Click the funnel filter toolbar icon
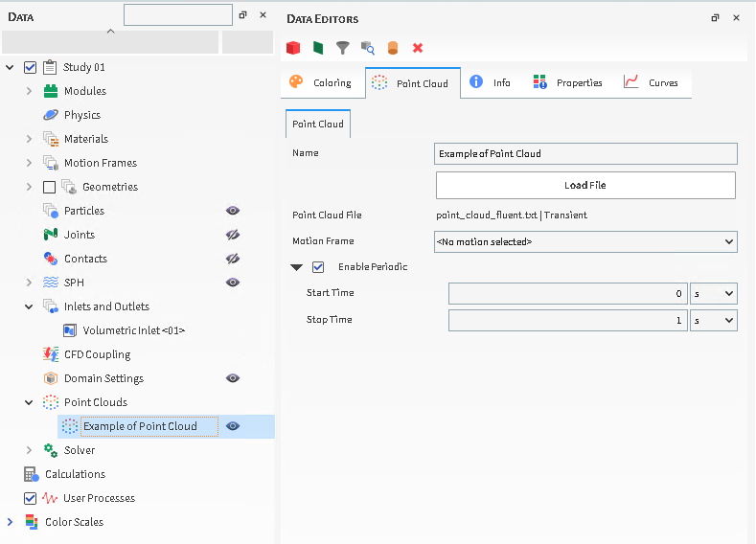This screenshot has width=756, height=544. coord(342,48)
